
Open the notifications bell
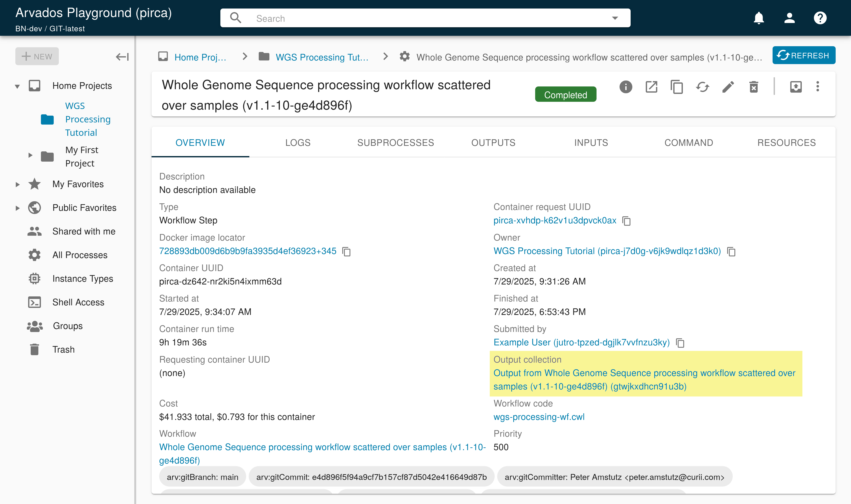(759, 18)
